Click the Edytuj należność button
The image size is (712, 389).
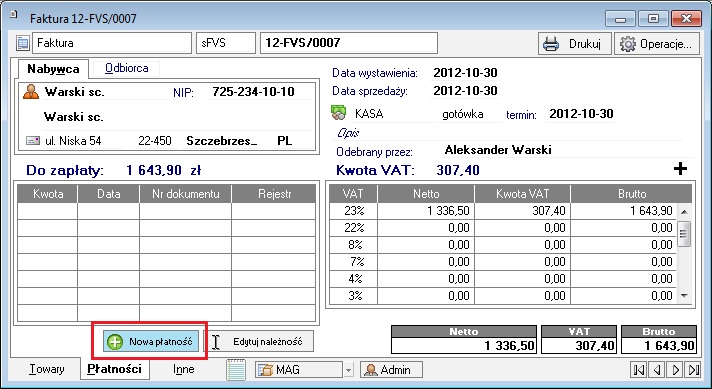click(x=261, y=341)
